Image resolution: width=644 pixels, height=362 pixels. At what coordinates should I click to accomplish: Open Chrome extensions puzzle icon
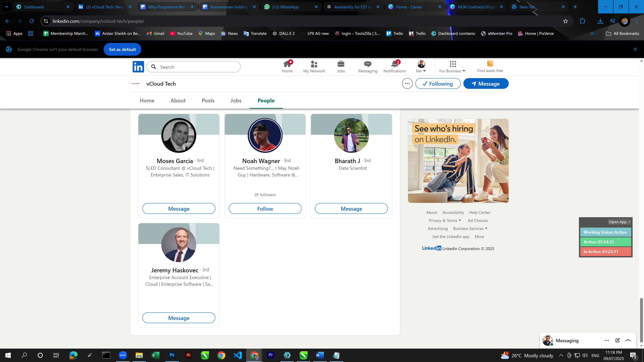tap(582, 21)
